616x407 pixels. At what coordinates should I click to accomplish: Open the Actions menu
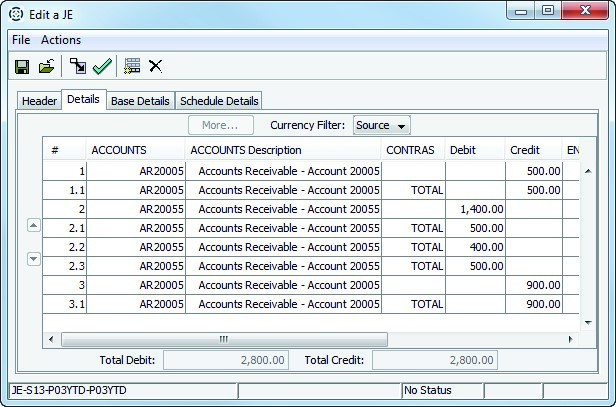pos(61,40)
